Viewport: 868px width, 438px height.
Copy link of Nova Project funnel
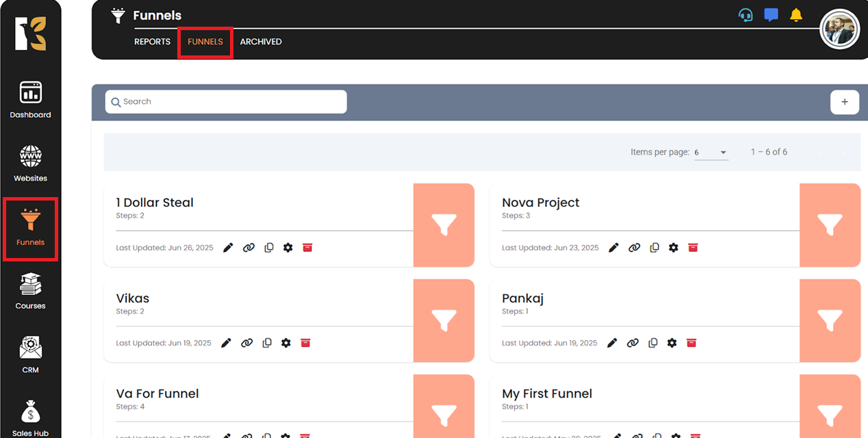[635, 248]
